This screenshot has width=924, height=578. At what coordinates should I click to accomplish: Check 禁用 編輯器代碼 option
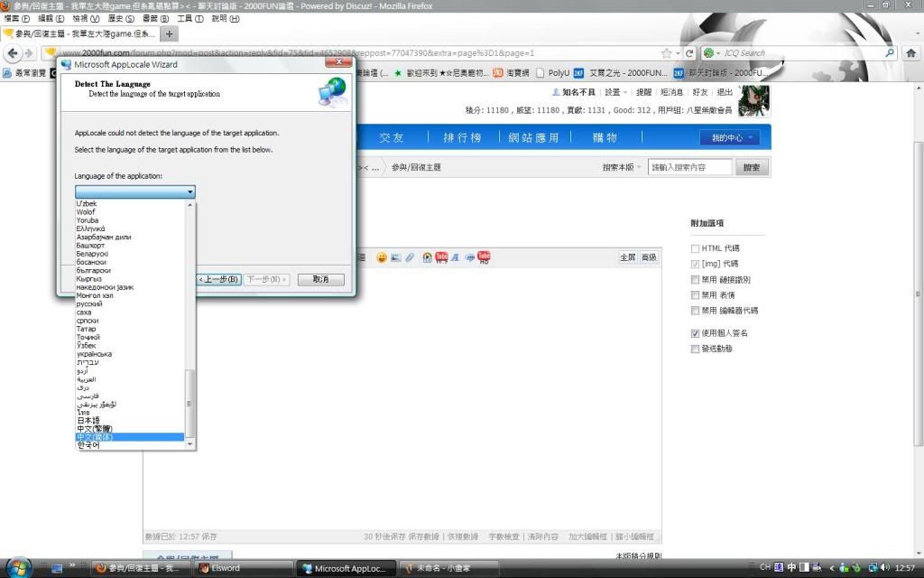click(x=695, y=311)
